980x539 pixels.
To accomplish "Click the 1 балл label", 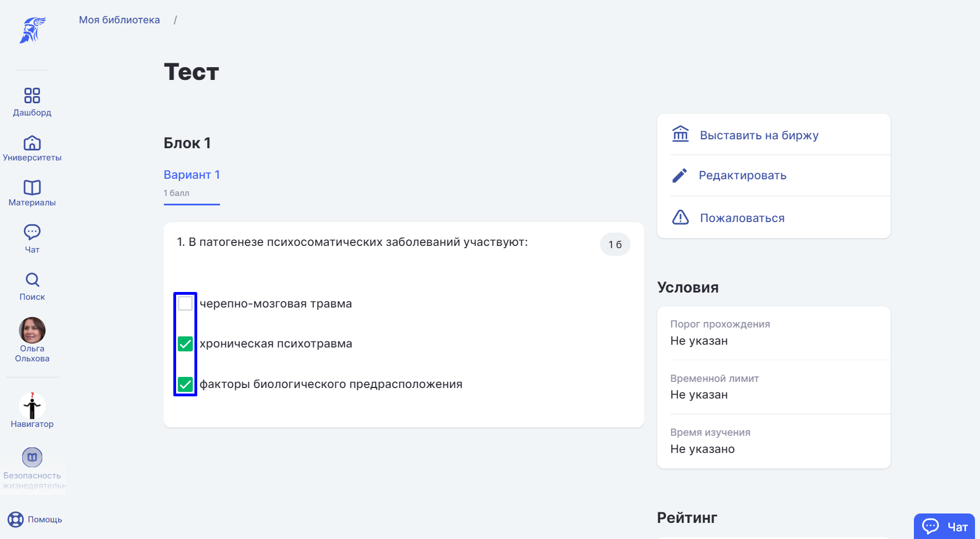I will pos(177,193).
